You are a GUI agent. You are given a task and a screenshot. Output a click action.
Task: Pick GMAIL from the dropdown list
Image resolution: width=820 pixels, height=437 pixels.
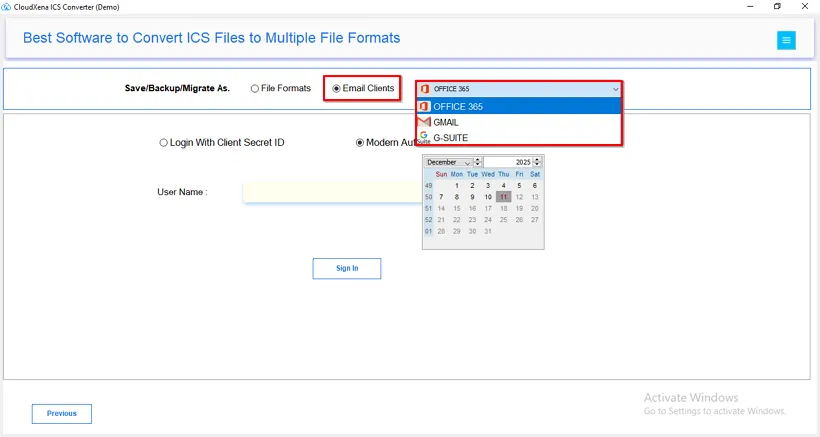[519, 122]
